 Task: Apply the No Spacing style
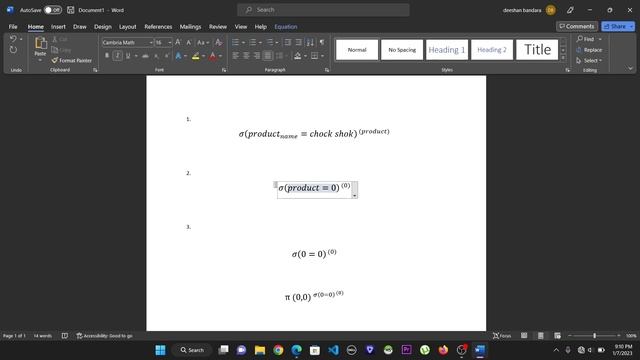[x=402, y=50]
